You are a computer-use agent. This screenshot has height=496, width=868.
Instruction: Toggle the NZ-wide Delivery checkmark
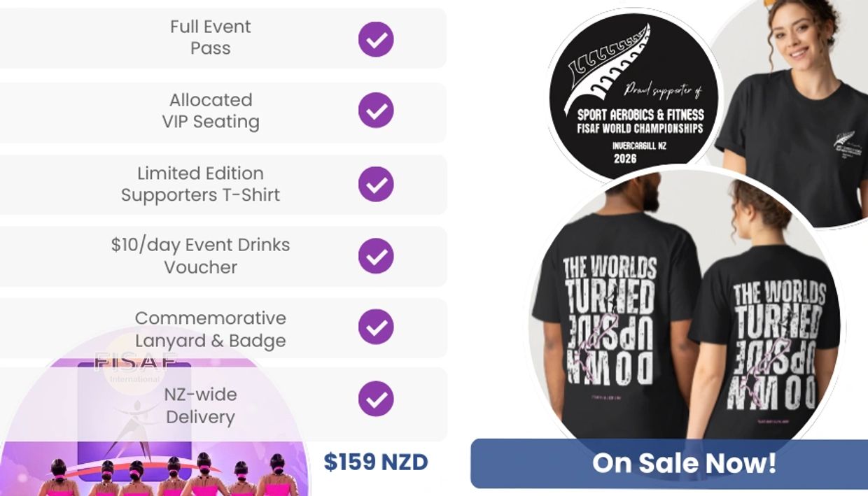pos(376,399)
